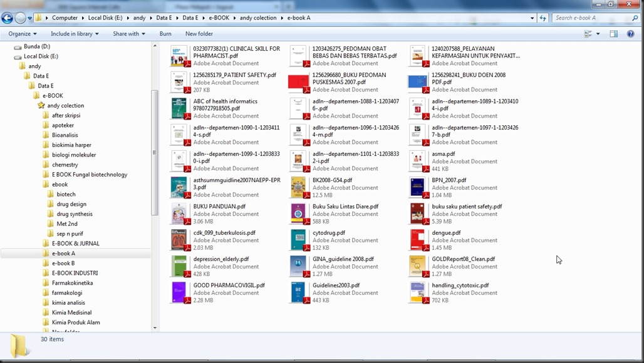Select handling_cytotoxic.pdf file name
Screen dimensions: 644x363
[x=460, y=285]
